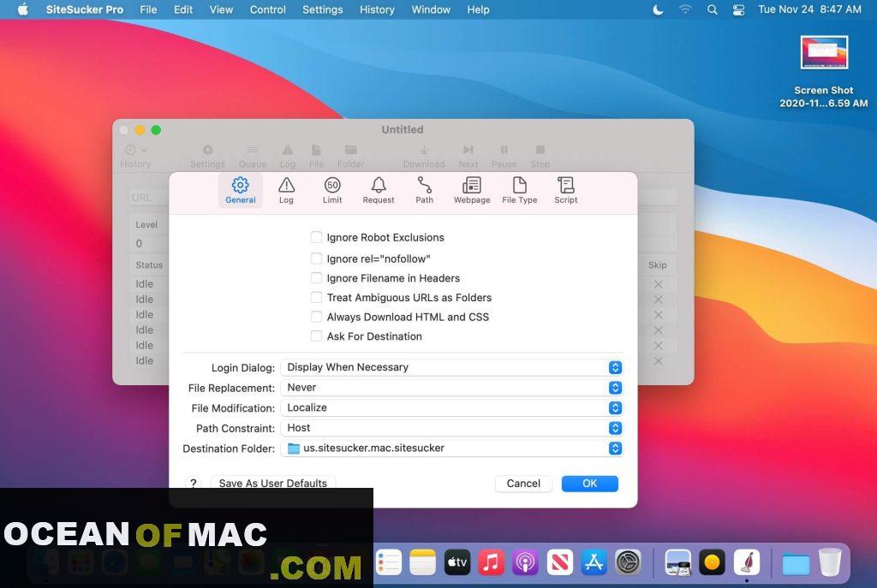
Task: Open the Trash in the Dock
Action: (830, 561)
